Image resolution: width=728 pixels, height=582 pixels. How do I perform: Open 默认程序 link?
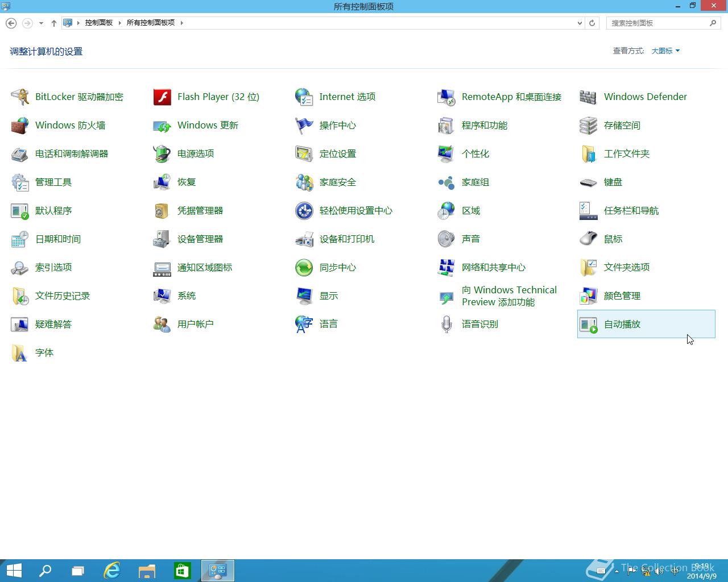click(53, 210)
